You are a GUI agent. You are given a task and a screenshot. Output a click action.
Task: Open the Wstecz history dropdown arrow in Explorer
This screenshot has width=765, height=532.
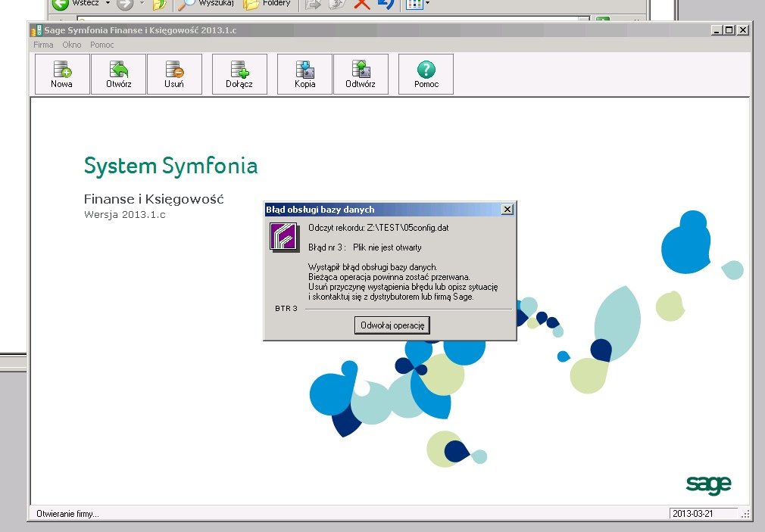click(108, 4)
